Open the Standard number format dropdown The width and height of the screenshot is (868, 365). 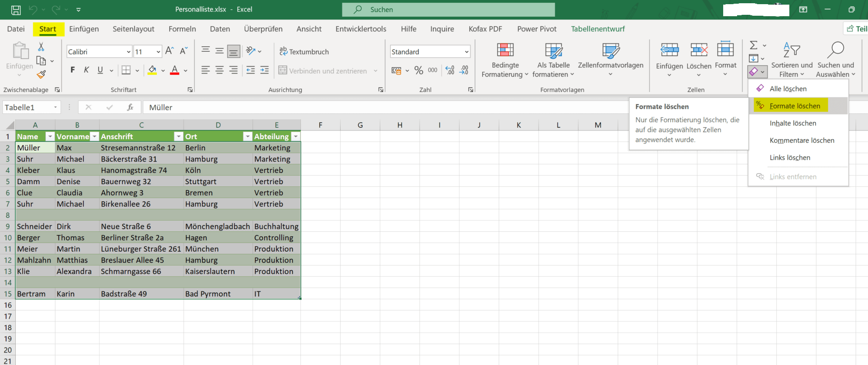(466, 52)
